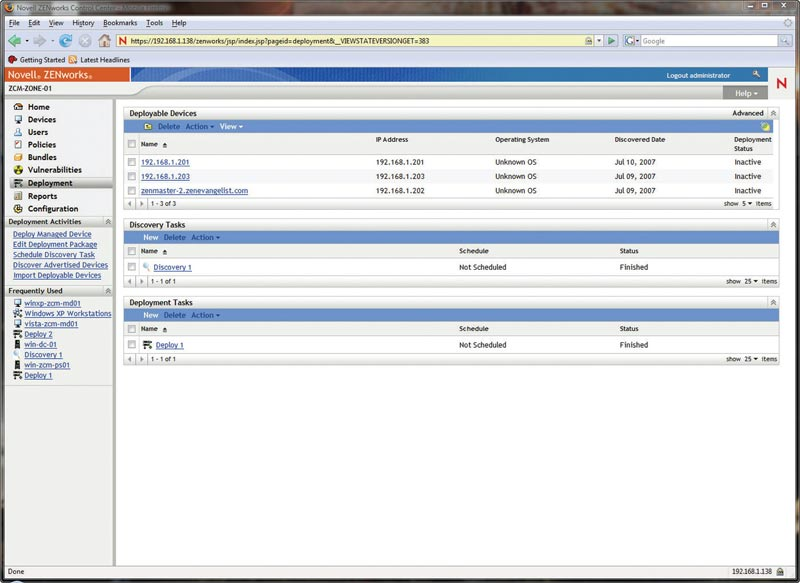Click the Import Deployable Devices link
The image size is (800, 583).
(57, 275)
